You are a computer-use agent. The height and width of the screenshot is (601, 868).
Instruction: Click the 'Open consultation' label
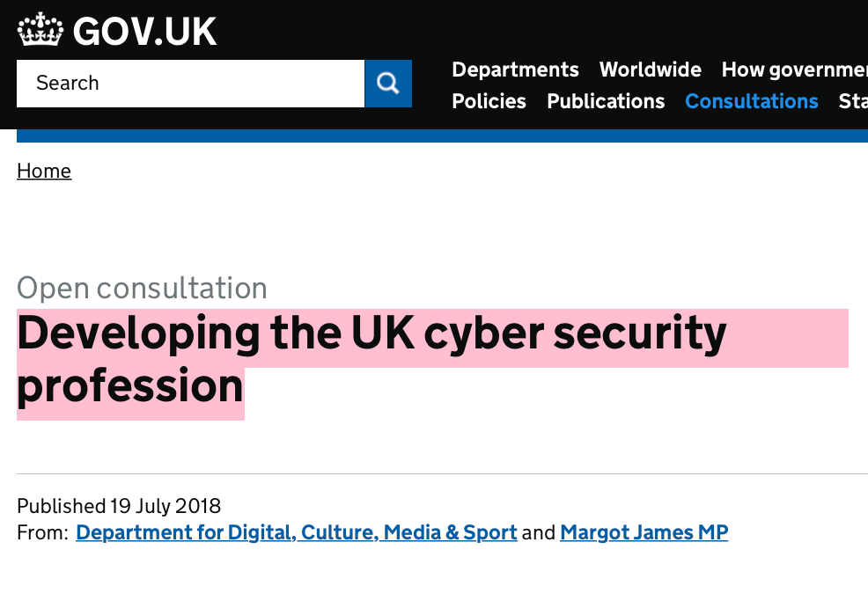coord(142,288)
